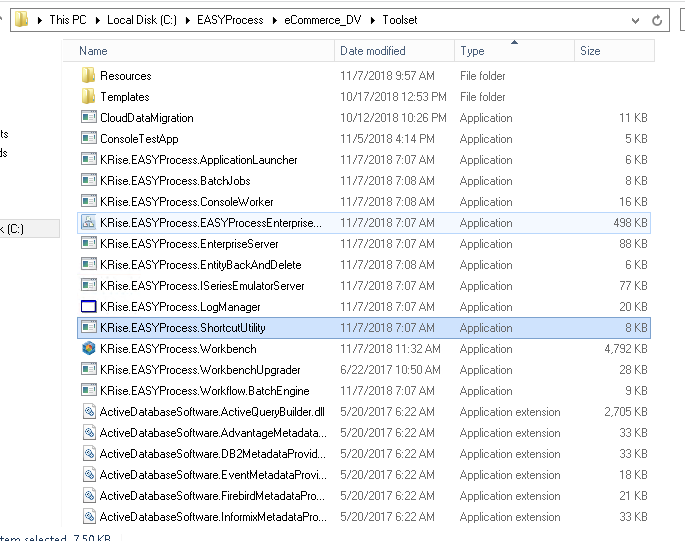The image size is (685, 541).
Task: Select KRise.EASYProcess.BatchJobs file name
Action: (x=175, y=180)
